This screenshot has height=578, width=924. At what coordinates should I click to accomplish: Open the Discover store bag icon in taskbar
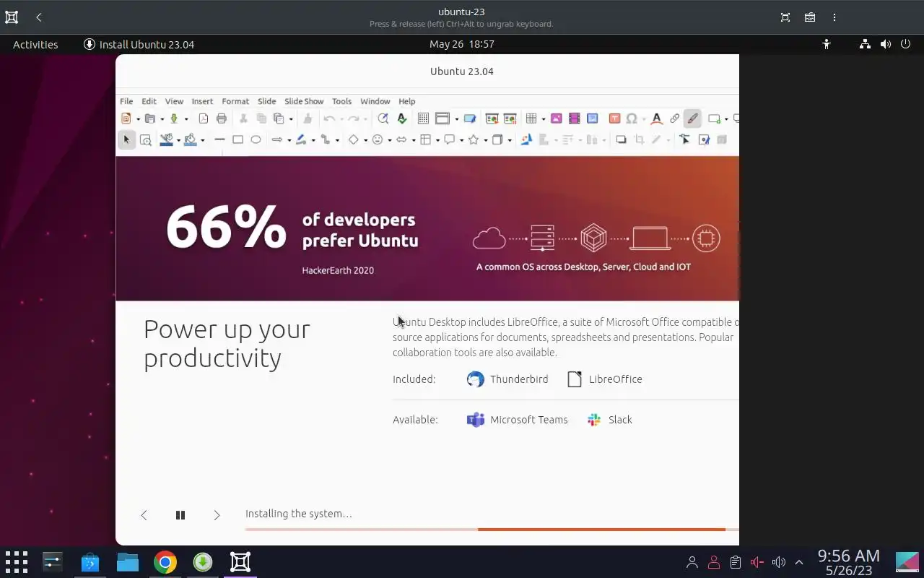pyautogui.click(x=90, y=562)
